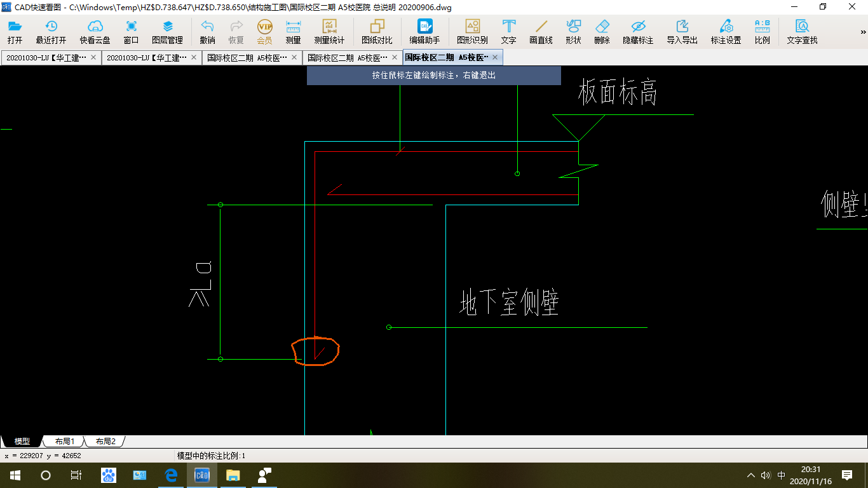
Task: Open 测量统计 measurement statistics
Action: [329, 32]
